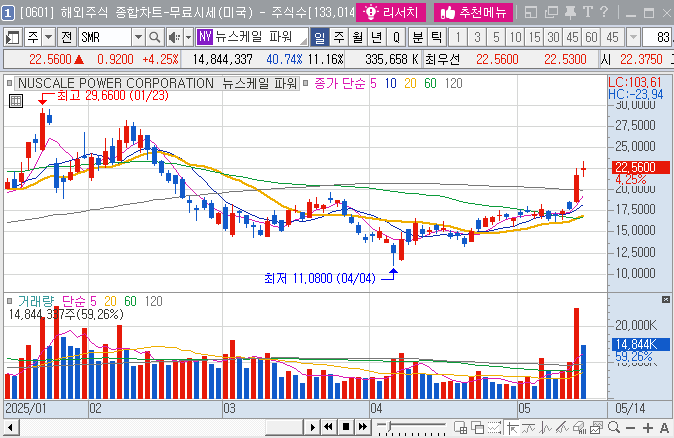Image resolution: width=674 pixels, height=438 pixels.
Task: Open the dropdown arrow beside the speaker icon
Action: click(x=188, y=38)
